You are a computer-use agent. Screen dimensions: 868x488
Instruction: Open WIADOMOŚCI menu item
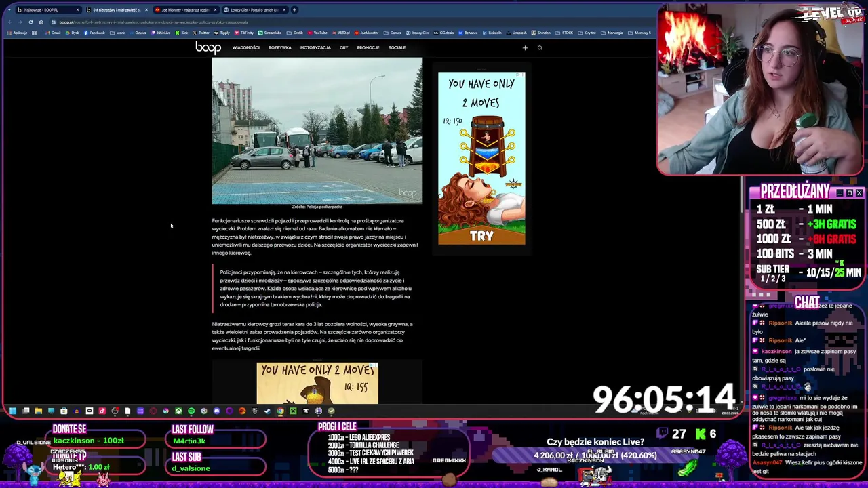coord(245,48)
